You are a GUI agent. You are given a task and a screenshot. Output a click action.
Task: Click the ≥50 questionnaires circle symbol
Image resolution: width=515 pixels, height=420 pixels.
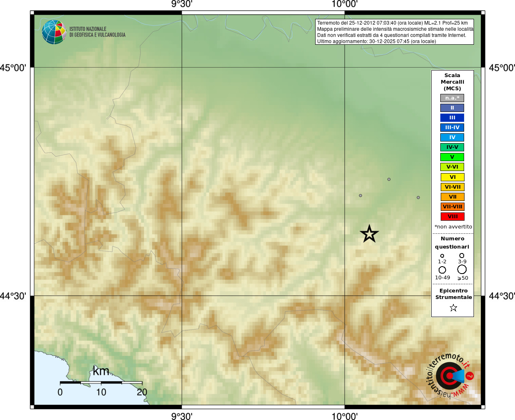point(462,269)
